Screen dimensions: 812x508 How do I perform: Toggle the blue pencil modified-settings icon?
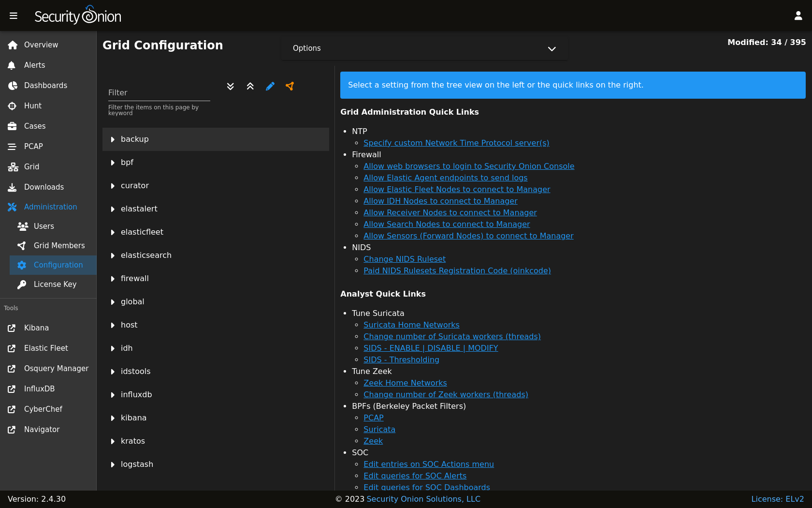click(270, 86)
